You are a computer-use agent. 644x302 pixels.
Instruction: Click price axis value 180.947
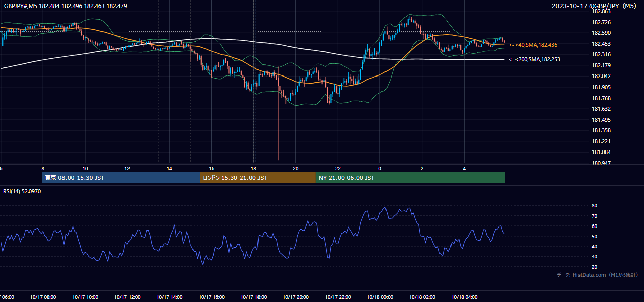[x=601, y=163]
